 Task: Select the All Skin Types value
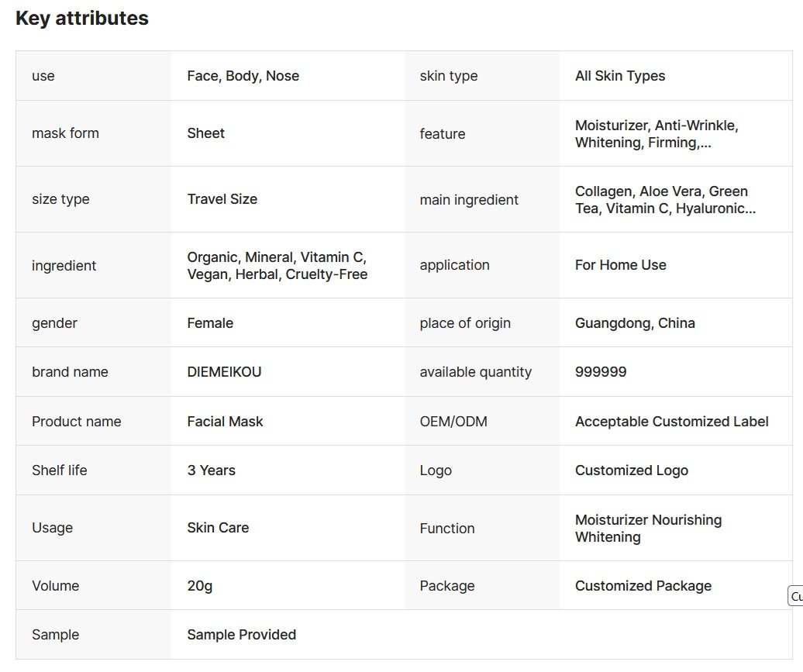pyautogui.click(x=620, y=76)
